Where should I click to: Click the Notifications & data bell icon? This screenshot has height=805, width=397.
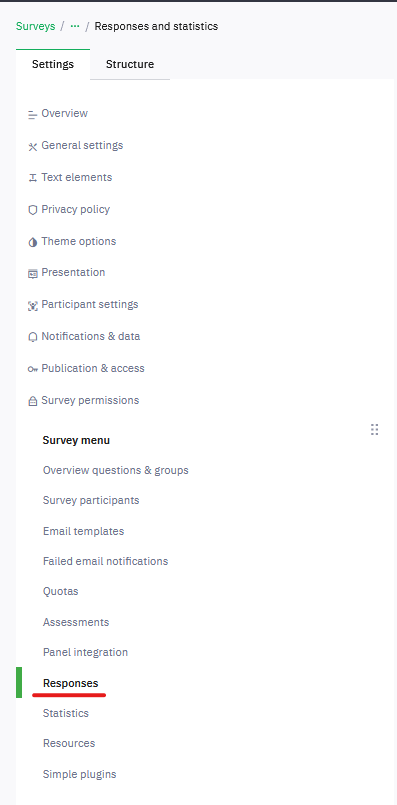click(33, 337)
